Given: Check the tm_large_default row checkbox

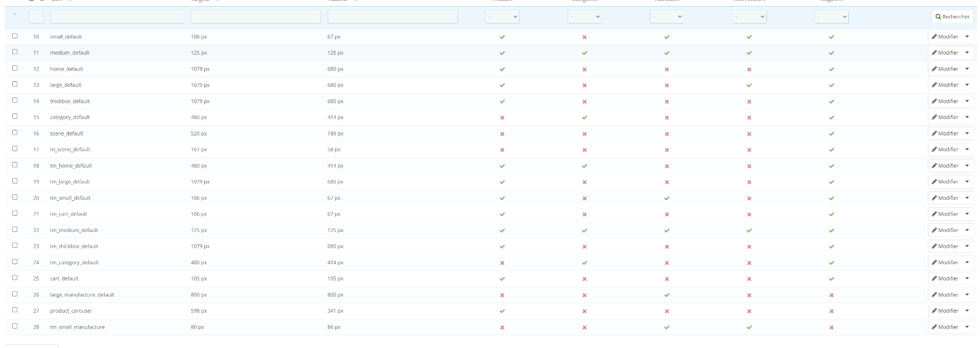Looking at the screenshot, I should point(15,181).
